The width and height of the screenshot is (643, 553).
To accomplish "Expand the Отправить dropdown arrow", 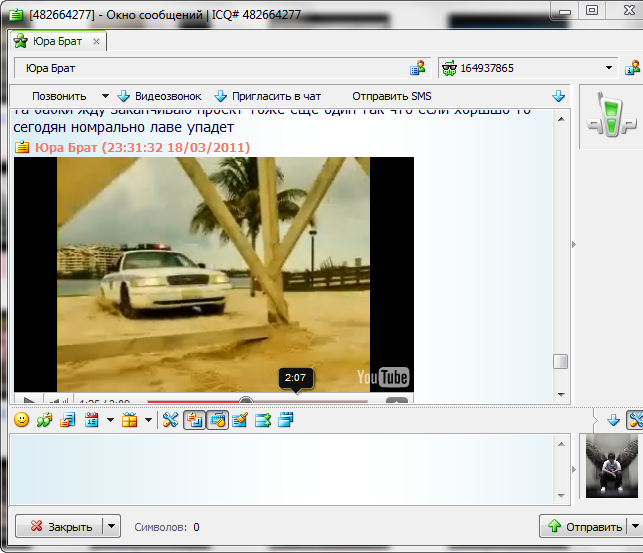I will [635, 526].
